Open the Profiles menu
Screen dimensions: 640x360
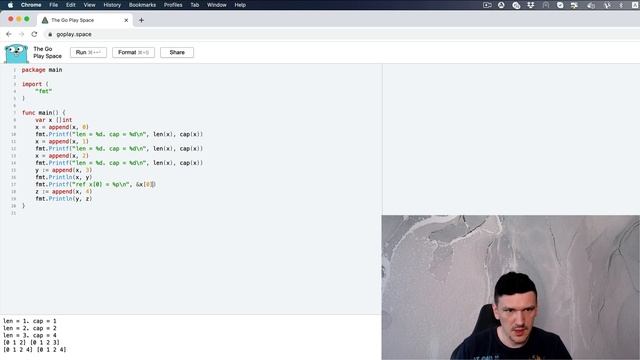173,5
